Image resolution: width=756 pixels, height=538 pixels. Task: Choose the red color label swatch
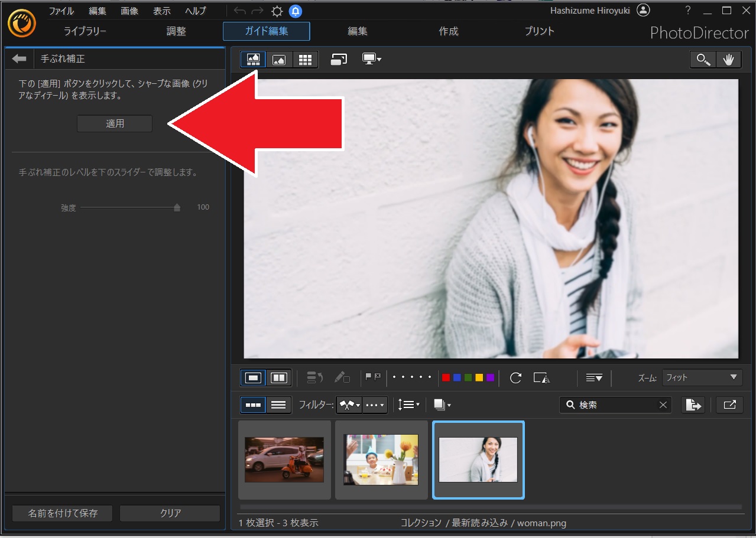(446, 378)
